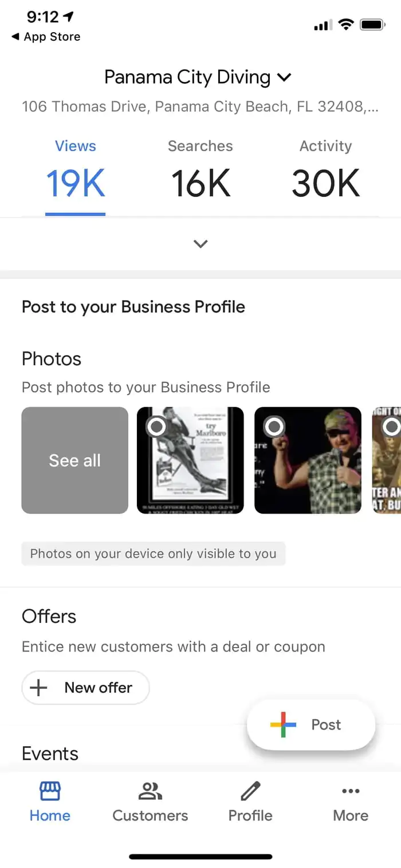This screenshot has height=868, width=401.
Task: Tap the New offer button
Action: (85, 688)
